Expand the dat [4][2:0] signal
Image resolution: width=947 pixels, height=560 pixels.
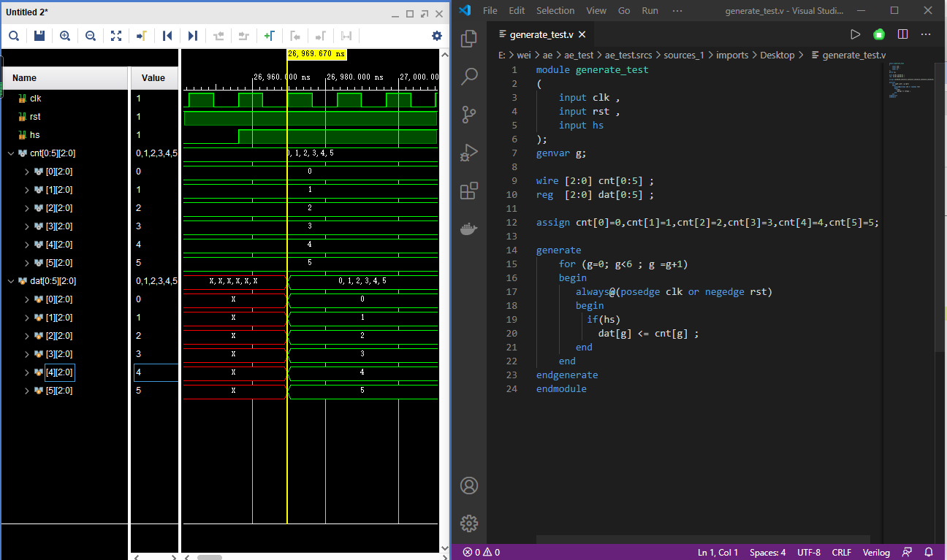[27, 372]
